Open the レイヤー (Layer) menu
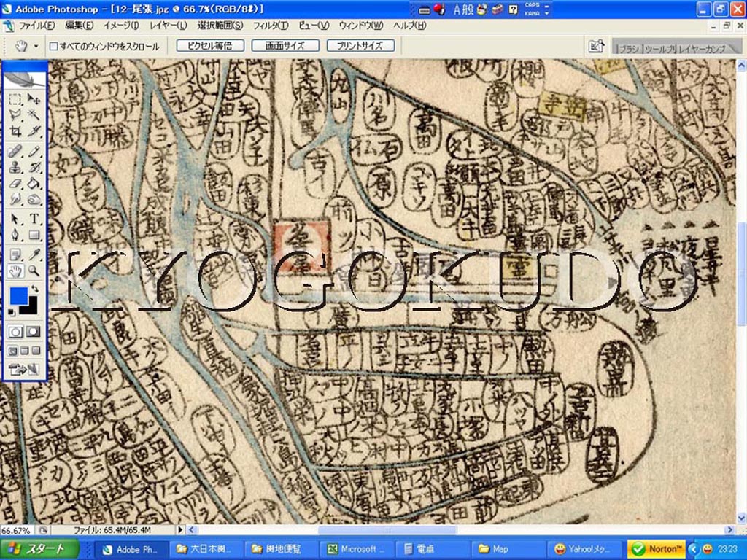This screenshot has height=560, width=747. (x=169, y=26)
